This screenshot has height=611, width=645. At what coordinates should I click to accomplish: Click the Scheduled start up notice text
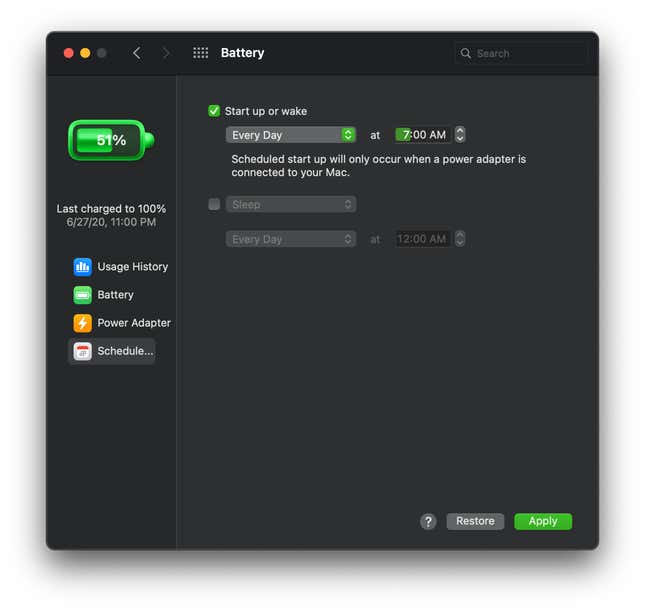point(378,166)
